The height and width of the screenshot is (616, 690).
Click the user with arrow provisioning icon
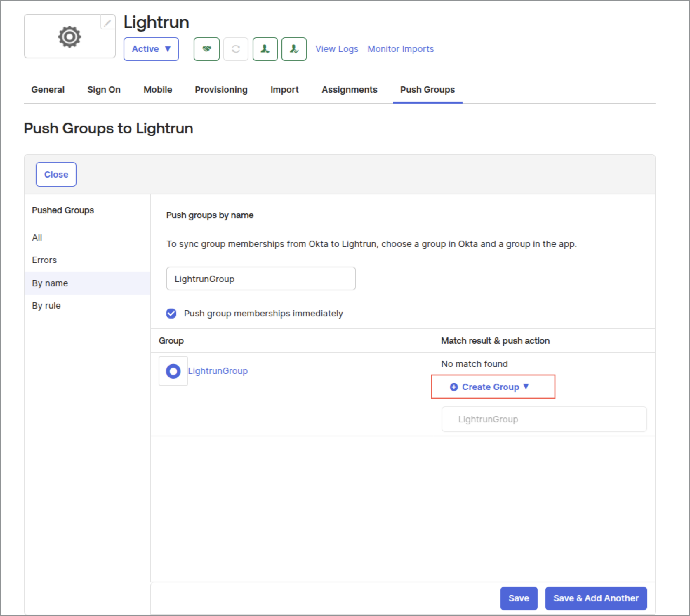pyautogui.click(x=265, y=49)
